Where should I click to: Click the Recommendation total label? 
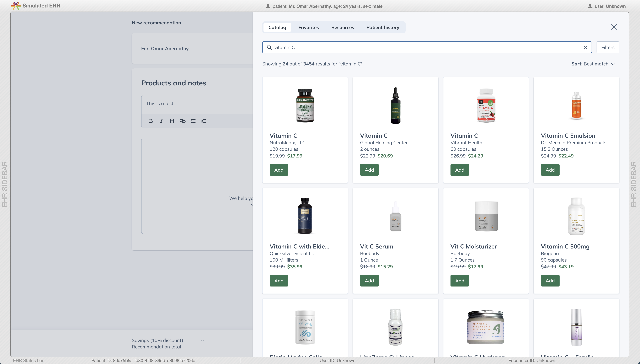click(x=156, y=347)
